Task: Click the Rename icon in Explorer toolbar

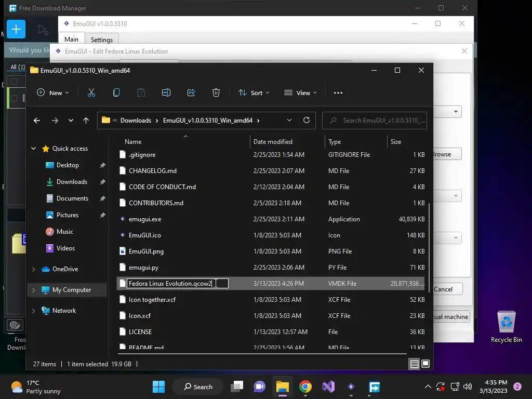Action: 166,92
